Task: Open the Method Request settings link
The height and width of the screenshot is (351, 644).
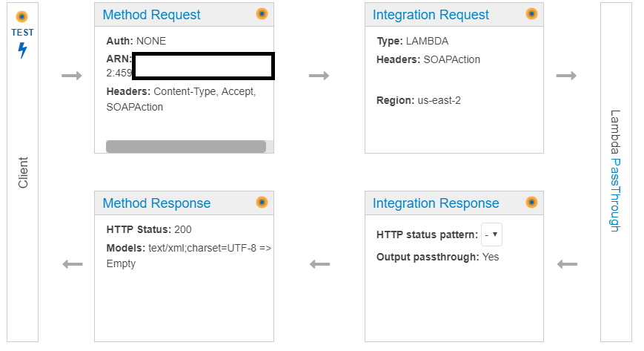Action: click(151, 15)
